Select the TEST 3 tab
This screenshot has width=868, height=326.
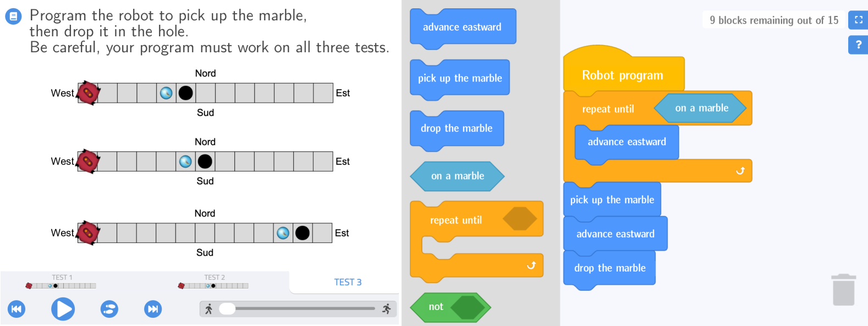pyautogui.click(x=348, y=282)
